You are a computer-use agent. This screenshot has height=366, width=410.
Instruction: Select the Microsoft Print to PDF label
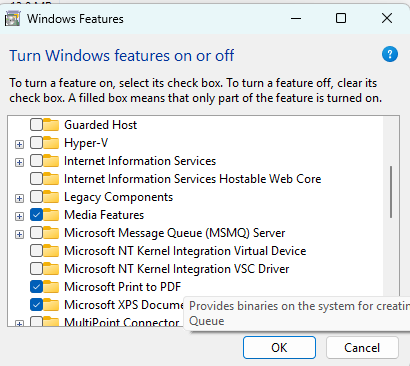coord(123,287)
